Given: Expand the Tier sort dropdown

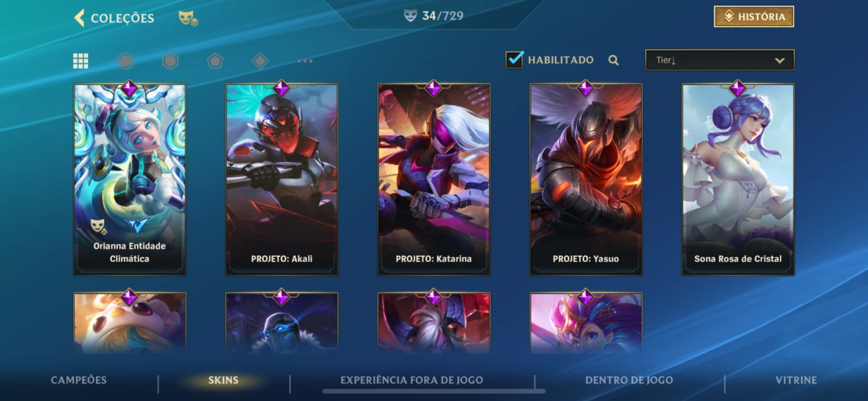Looking at the screenshot, I should (720, 60).
